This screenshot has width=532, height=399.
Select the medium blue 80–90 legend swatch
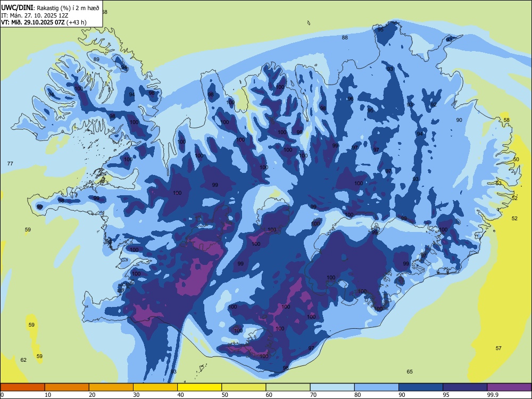[377, 387]
